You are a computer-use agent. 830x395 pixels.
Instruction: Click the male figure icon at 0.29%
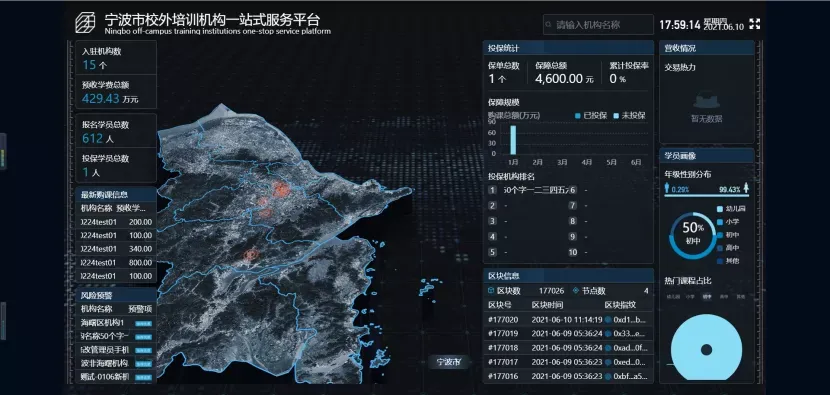667,188
